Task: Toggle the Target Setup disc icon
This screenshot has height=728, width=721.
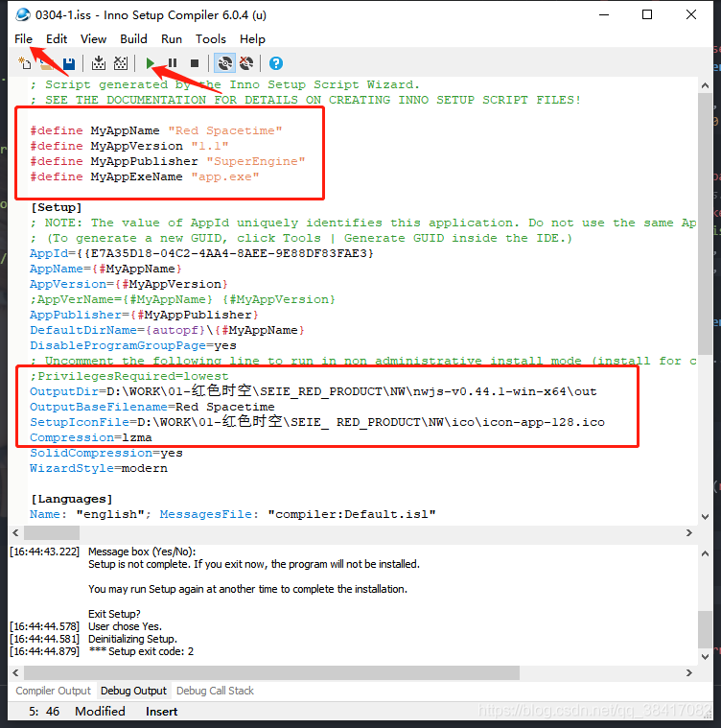Action: click(224, 63)
